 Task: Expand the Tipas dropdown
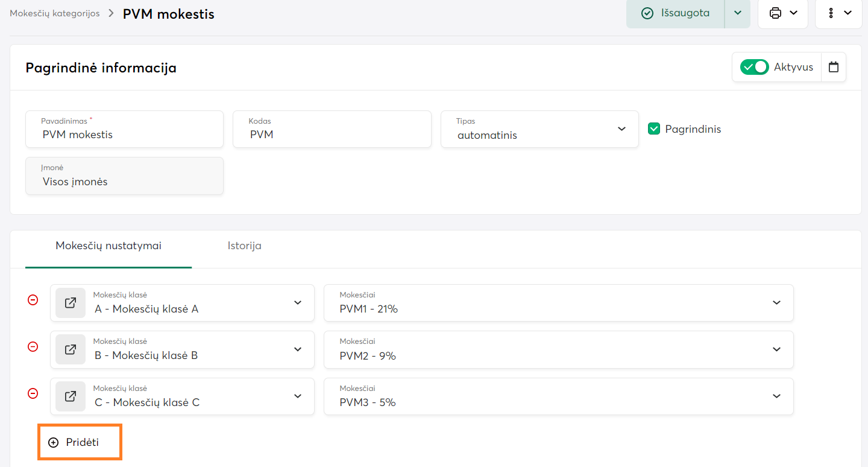click(x=621, y=129)
